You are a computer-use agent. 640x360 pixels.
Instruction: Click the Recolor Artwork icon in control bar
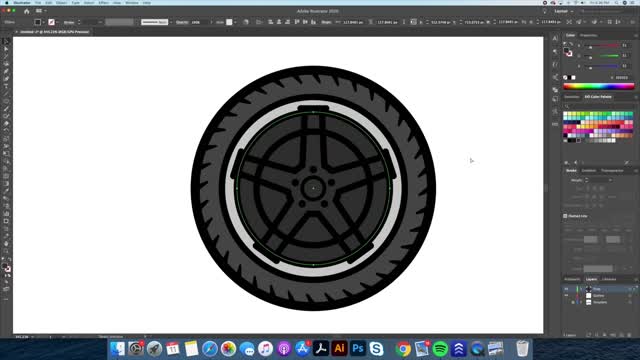[x=246, y=22]
